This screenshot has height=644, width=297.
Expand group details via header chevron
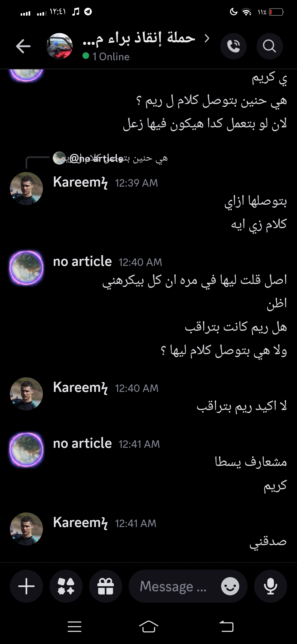point(207,38)
